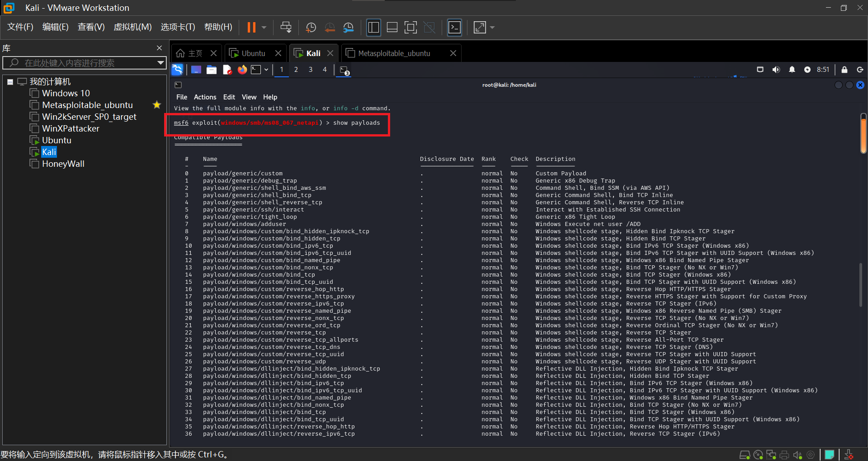Open the stretch display dropdown arrow

pos(492,28)
